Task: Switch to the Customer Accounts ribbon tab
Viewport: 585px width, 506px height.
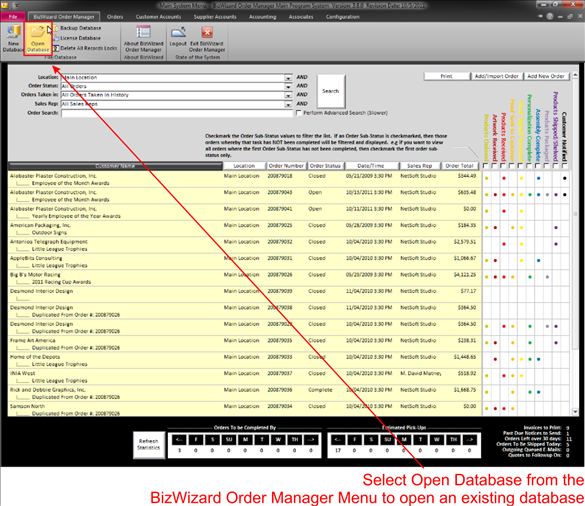Action: pyautogui.click(x=159, y=17)
